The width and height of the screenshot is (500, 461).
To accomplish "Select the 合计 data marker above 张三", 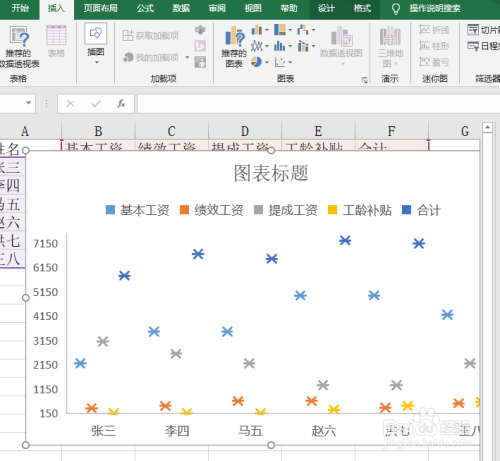I will pyautogui.click(x=124, y=276).
